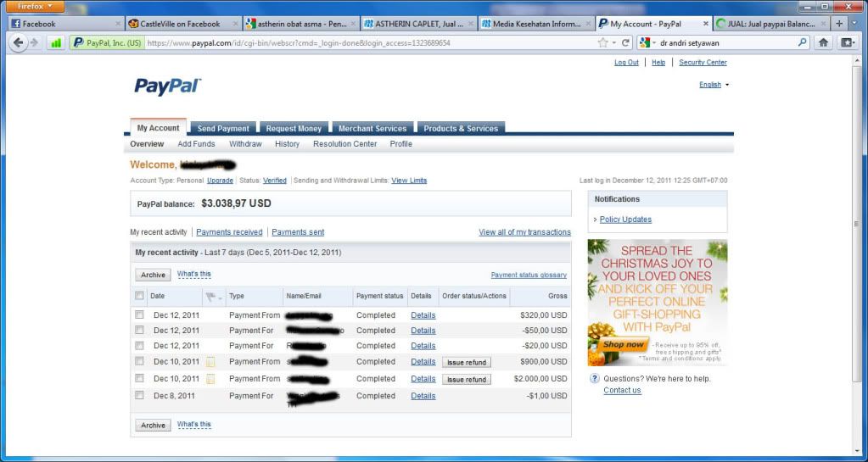Viewport: 868px width, 462px height.
Task: Click the question mark help icon
Action: (595, 378)
